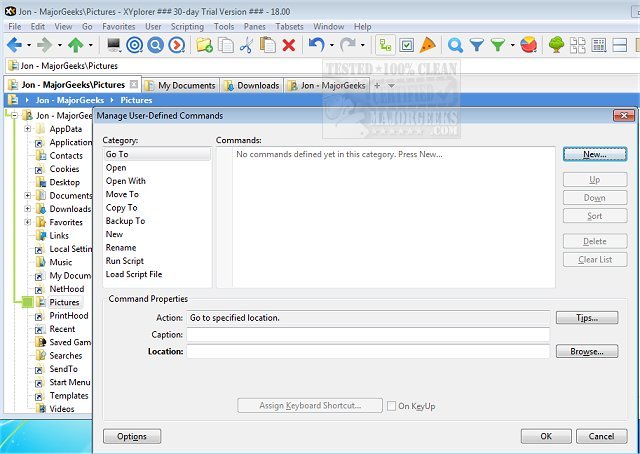Image resolution: width=640 pixels, height=454 pixels.
Task: Click the Copy toolbar icon
Action: pyautogui.click(x=226, y=45)
